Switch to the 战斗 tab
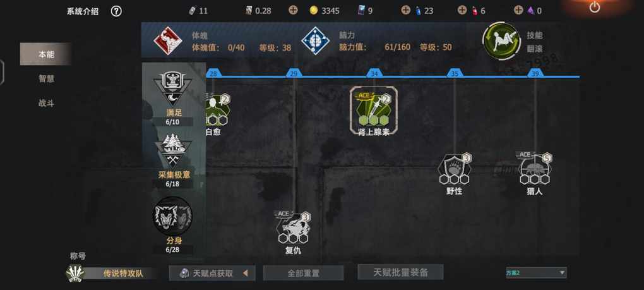The image size is (644, 290). click(x=47, y=103)
